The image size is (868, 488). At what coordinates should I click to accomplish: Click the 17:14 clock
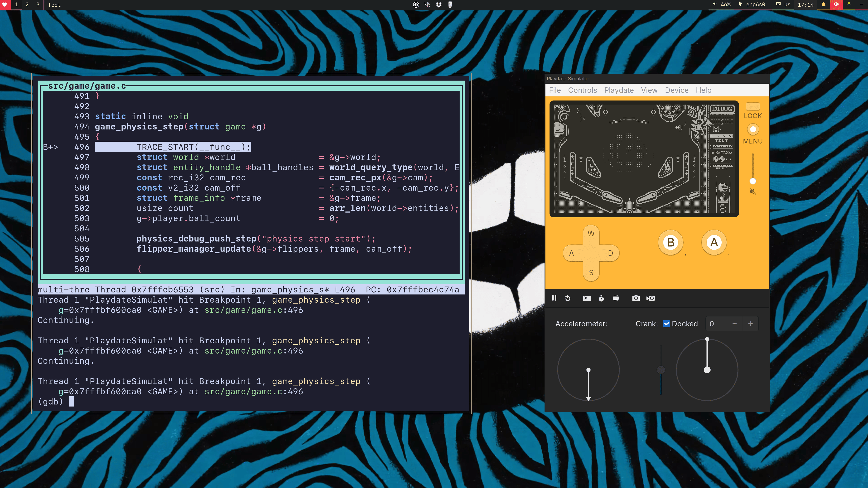pyautogui.click(x=805, y=5)
